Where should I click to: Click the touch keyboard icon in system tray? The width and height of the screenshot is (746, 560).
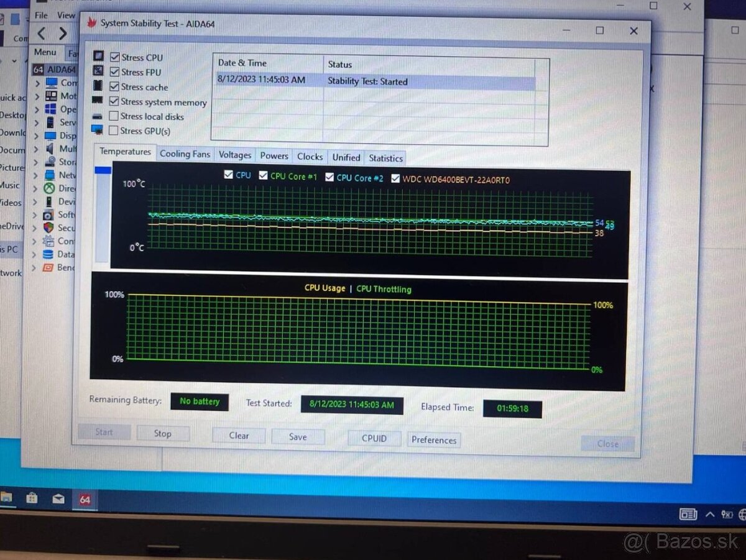(688, 513)
